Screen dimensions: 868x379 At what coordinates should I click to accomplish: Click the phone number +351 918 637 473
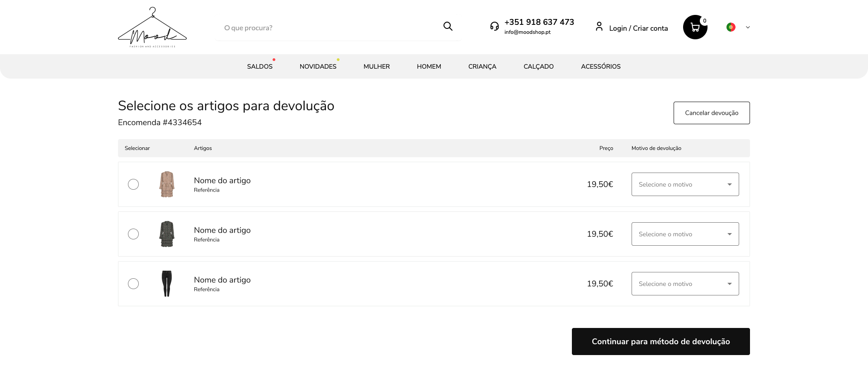[539, 22]
